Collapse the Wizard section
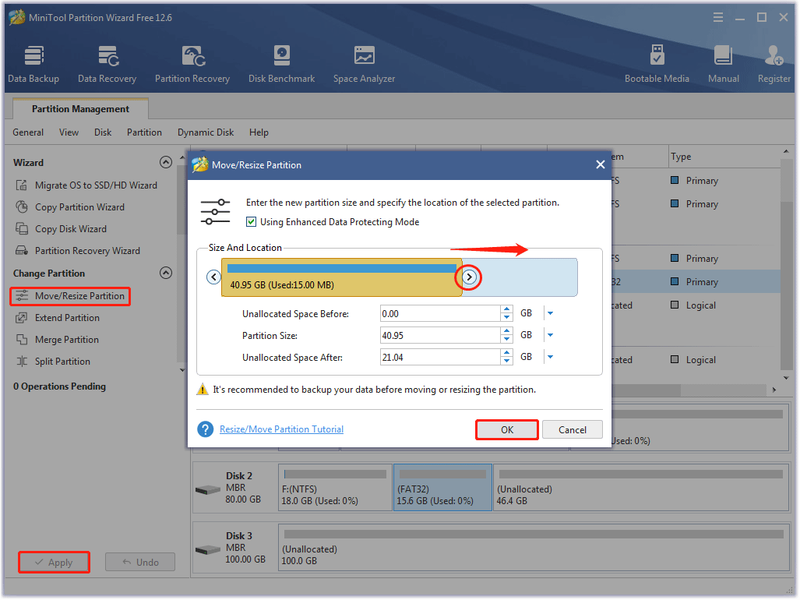The width and height of the screenshot is (800, 600). point(166,162)
